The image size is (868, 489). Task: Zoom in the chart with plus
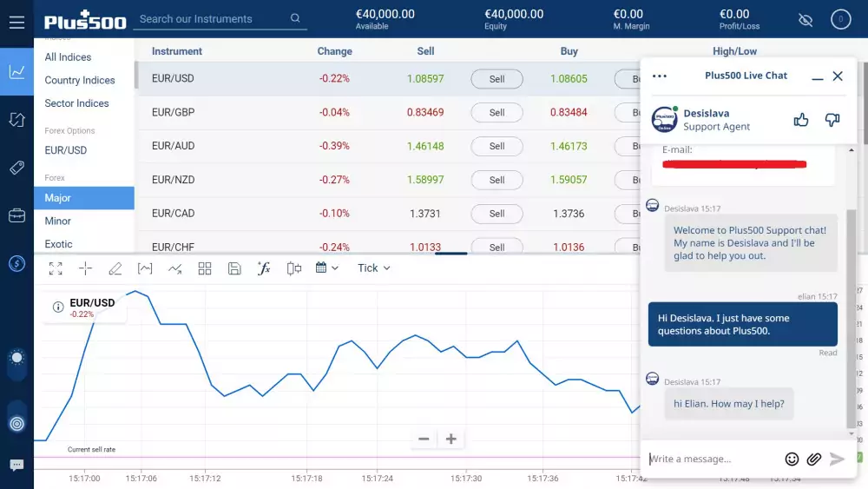(x=450, y=439)
